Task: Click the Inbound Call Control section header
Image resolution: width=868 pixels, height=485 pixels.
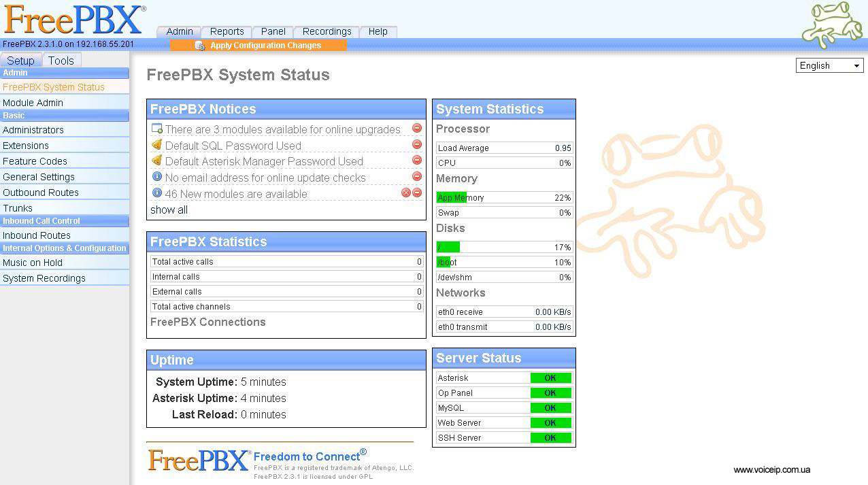Action: (x=65, y=221)
